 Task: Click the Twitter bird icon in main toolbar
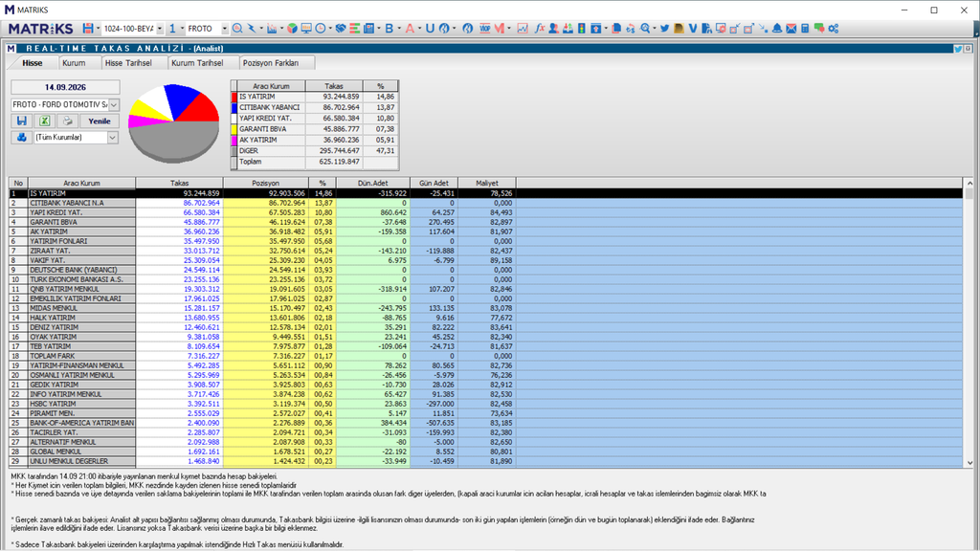(x=664, y=29)
